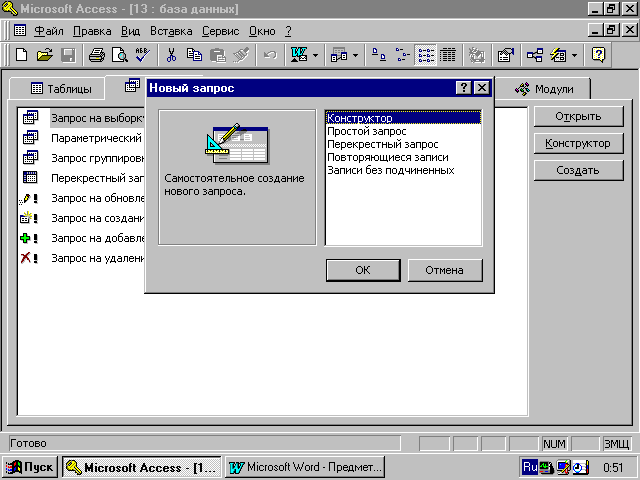Open the New Object dropdown arrow
Screen dimensions: 640x480
coord(574,55)
